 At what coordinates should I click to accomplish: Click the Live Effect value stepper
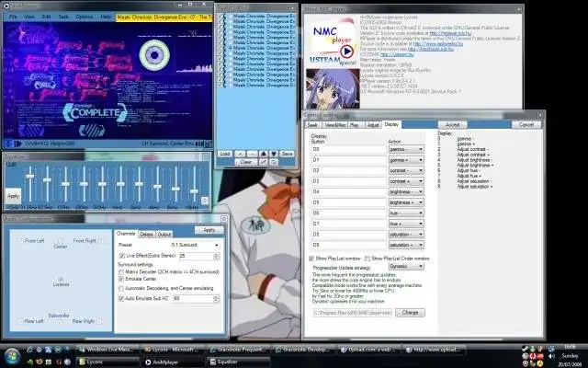(217, 256)
